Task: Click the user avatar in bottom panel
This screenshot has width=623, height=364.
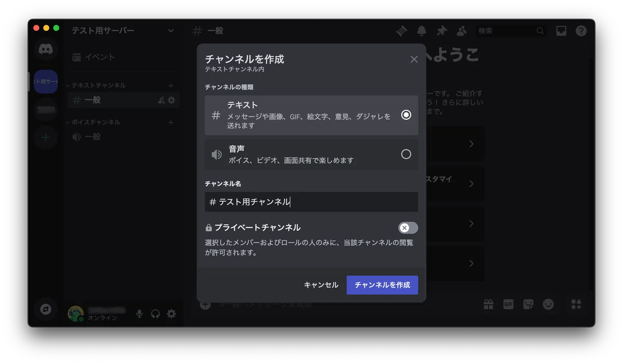Action: tap(76, 314)
